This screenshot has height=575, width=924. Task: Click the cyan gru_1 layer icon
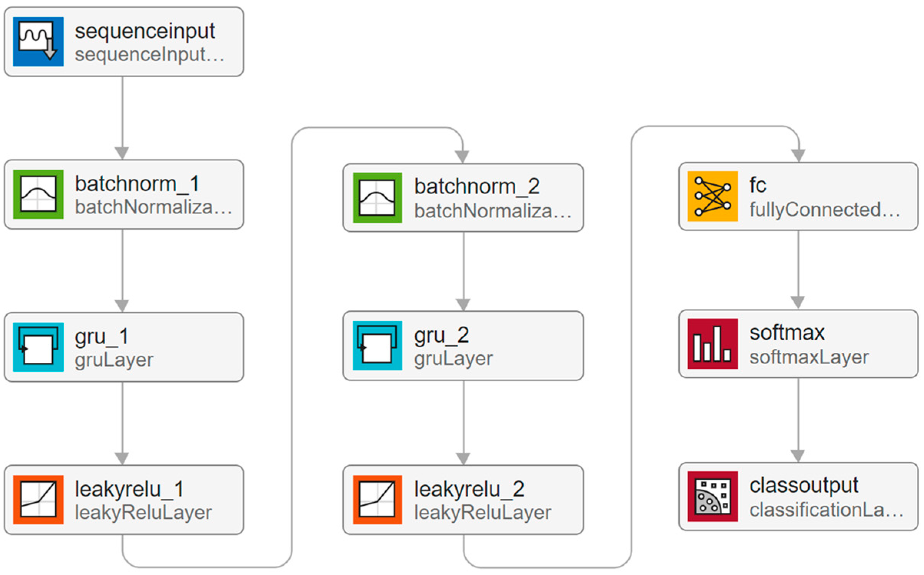coord(38,347)
